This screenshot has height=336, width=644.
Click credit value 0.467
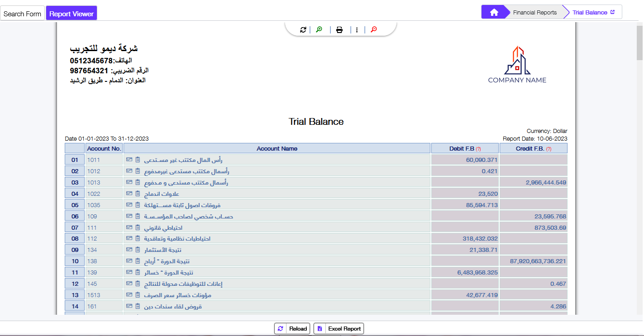[558, 284]
